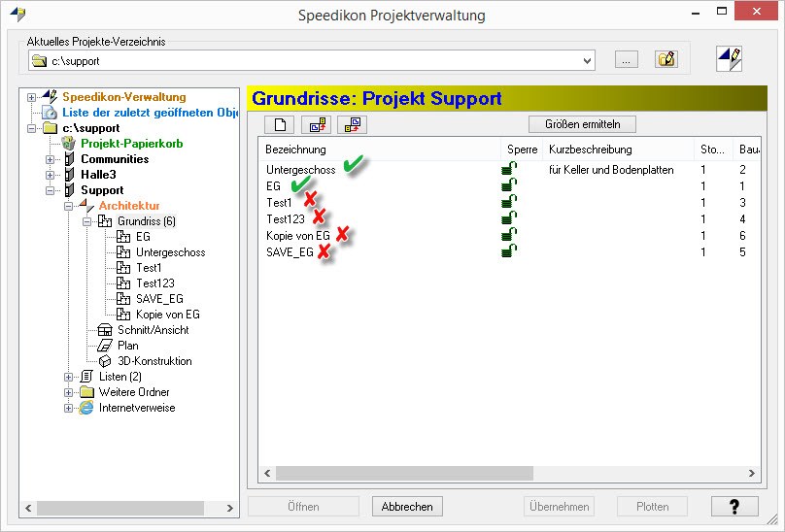Click the question mark help button
This screenshot has width=785, height=532.
coord(734,507)
